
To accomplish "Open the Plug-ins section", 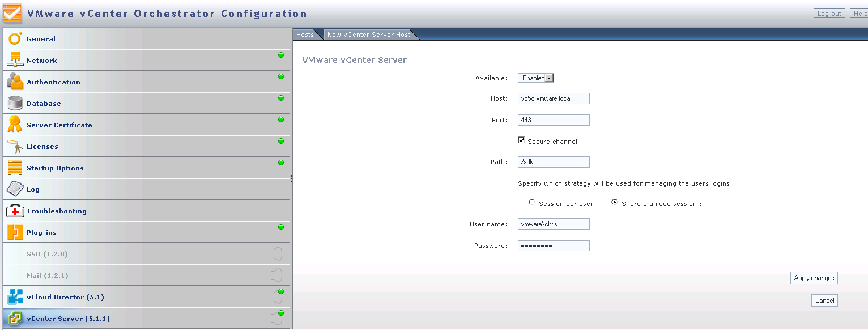I will coord(146,232).
